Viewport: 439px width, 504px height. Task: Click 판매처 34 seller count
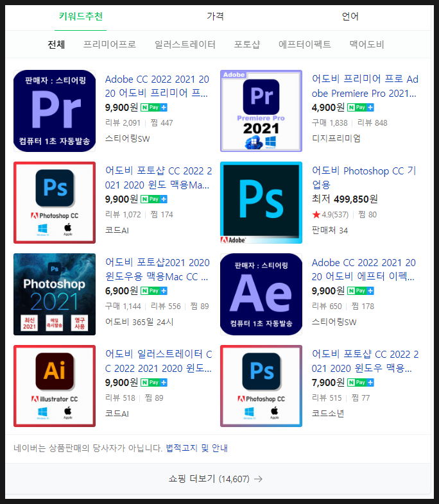[x=330, y=230]
